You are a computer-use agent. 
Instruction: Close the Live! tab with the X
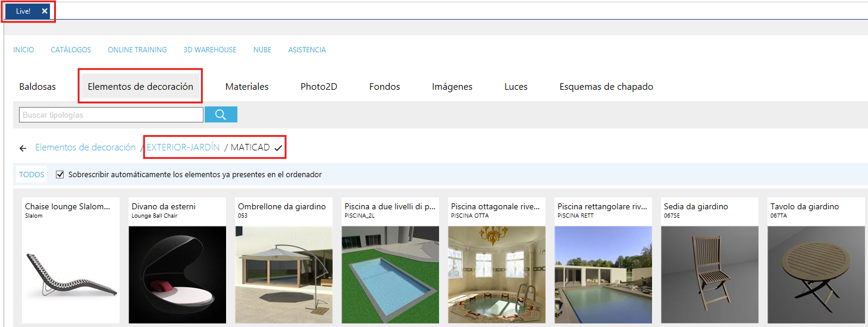pos(45,11)
